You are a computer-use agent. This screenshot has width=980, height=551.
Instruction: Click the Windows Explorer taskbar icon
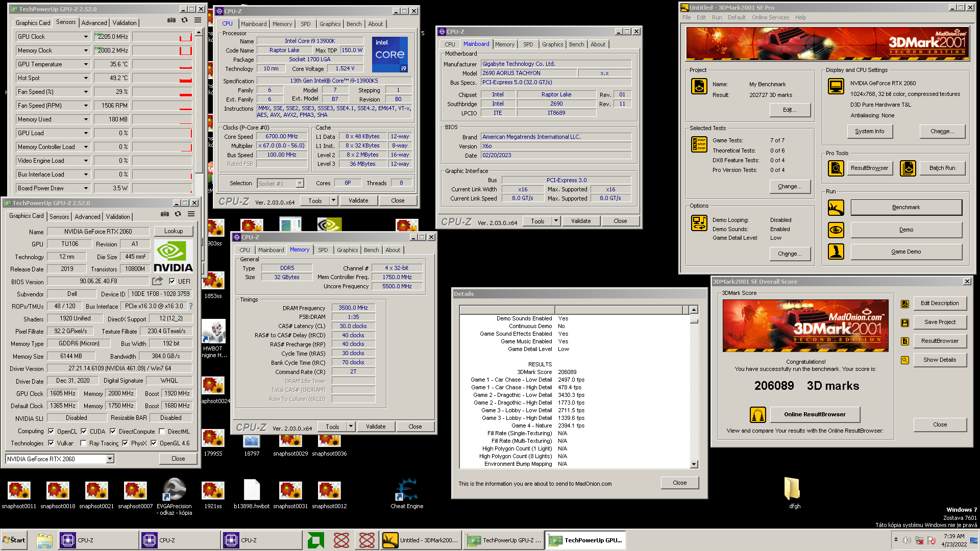pos(44,540)
